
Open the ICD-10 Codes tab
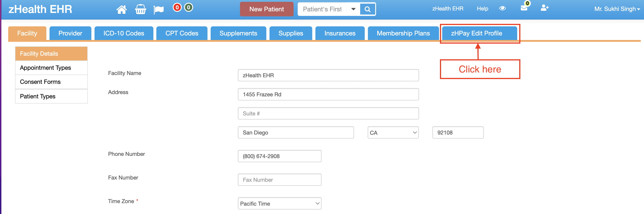click(124, 33)
